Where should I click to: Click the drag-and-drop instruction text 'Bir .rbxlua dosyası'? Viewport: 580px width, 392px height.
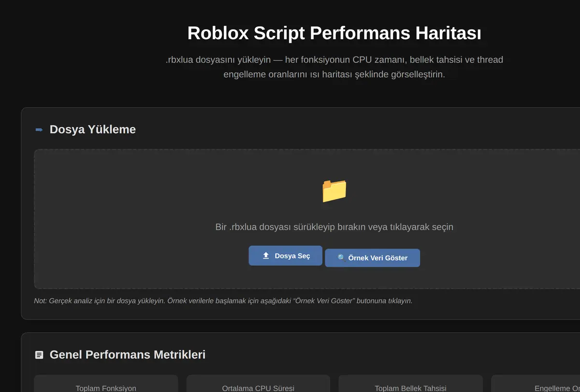coord(334,227)
